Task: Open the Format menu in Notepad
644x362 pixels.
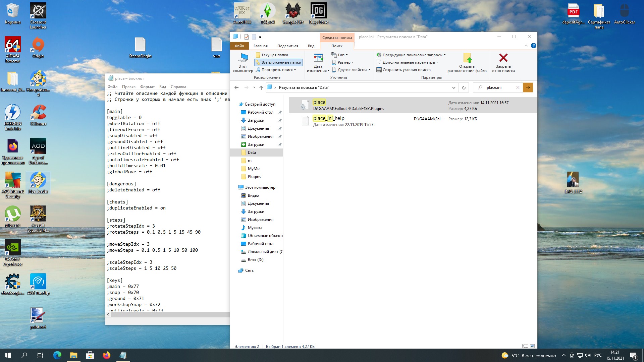Action: (147, 87)
